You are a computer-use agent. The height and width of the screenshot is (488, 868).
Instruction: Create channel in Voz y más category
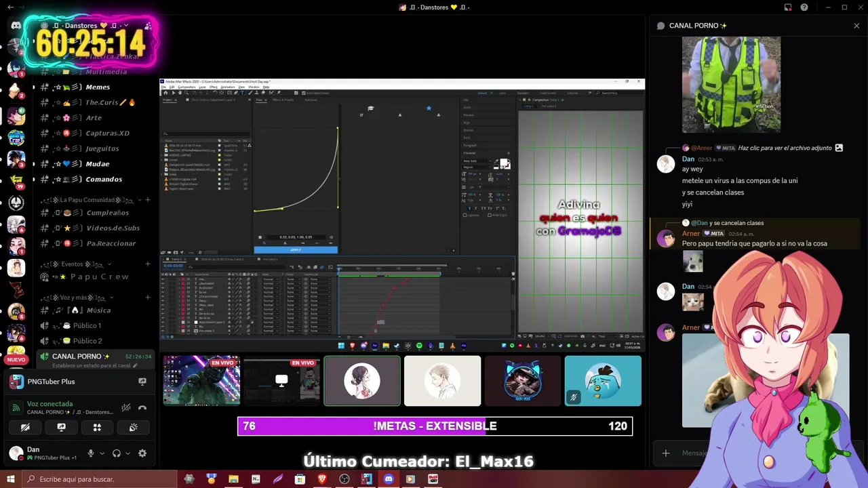148,298
